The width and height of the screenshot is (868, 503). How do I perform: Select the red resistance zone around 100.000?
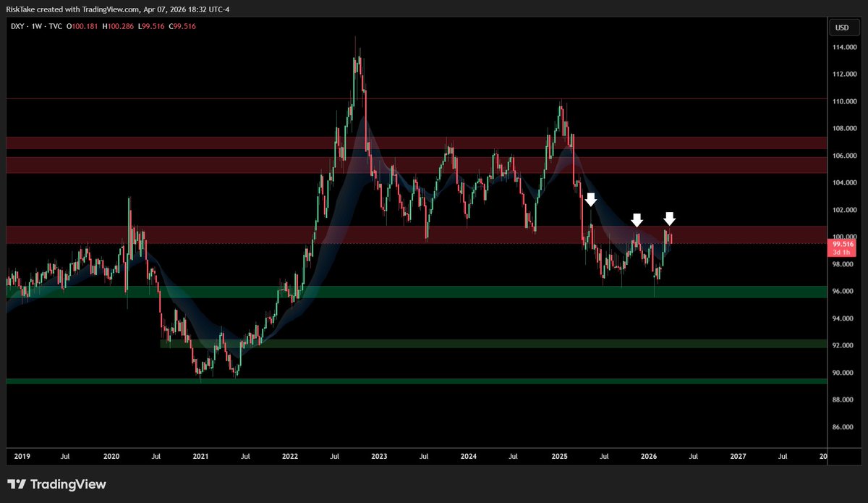[416, 234]
